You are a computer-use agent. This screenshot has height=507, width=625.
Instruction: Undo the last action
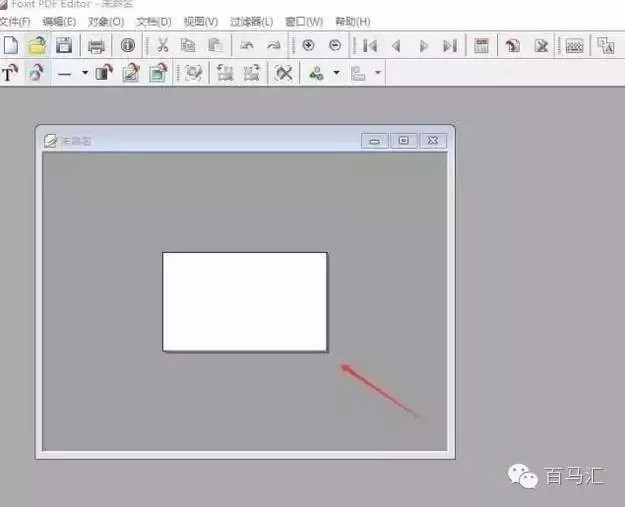(x=247, y=45)
